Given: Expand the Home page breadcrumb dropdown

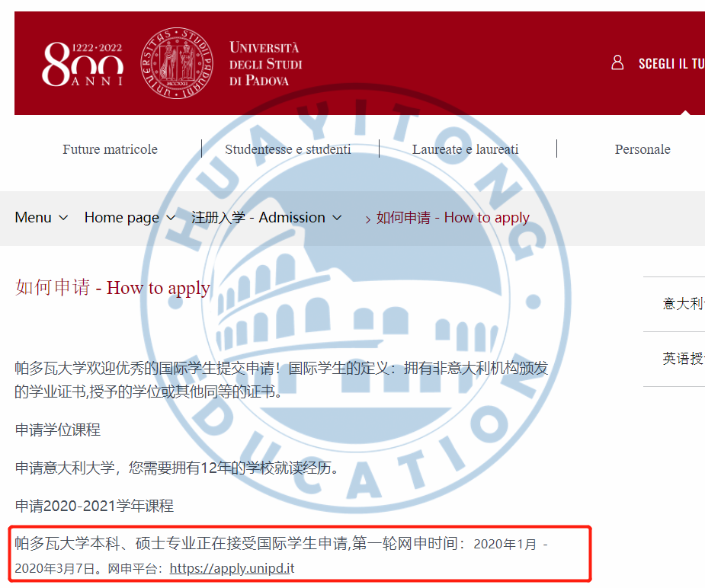Looking at the screenshot, I should coord(130,217).
